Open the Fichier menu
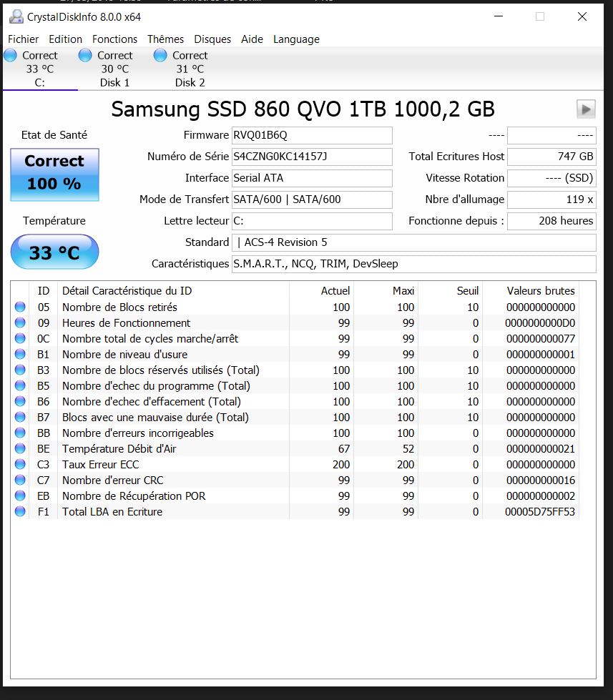The height and width of the screenshot is (700, 613). [23, 39]
